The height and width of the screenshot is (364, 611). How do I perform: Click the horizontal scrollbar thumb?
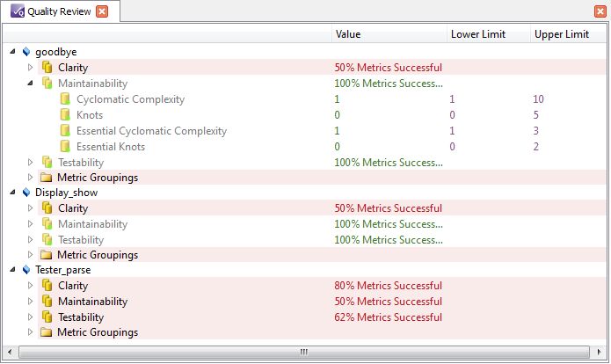pyautogui.click(x=303, y=352)
